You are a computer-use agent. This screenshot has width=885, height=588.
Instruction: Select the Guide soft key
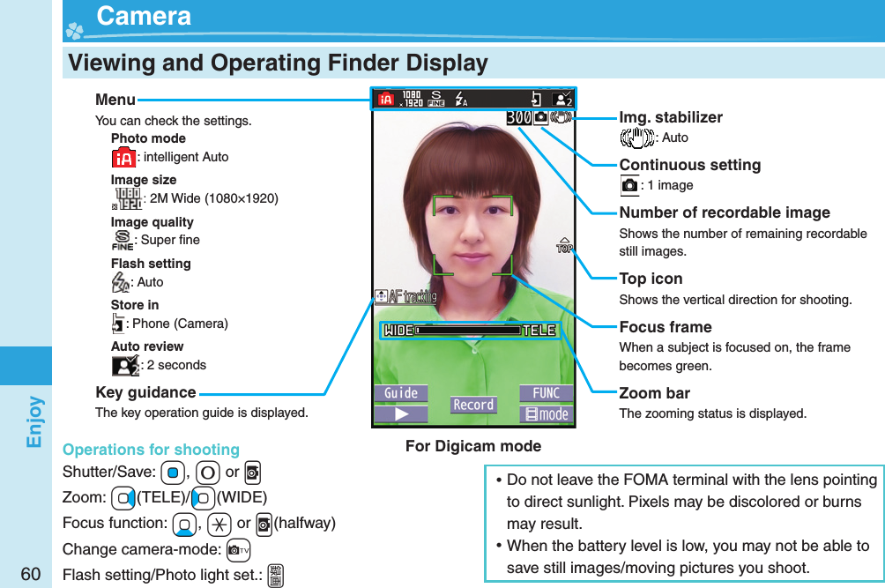click(401, 393)
